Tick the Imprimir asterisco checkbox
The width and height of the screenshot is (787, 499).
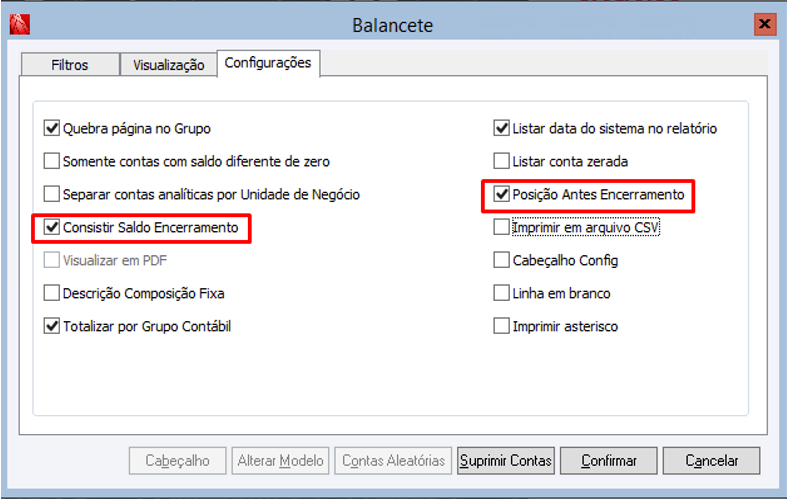pyautogui.click(x=502, y=326)
